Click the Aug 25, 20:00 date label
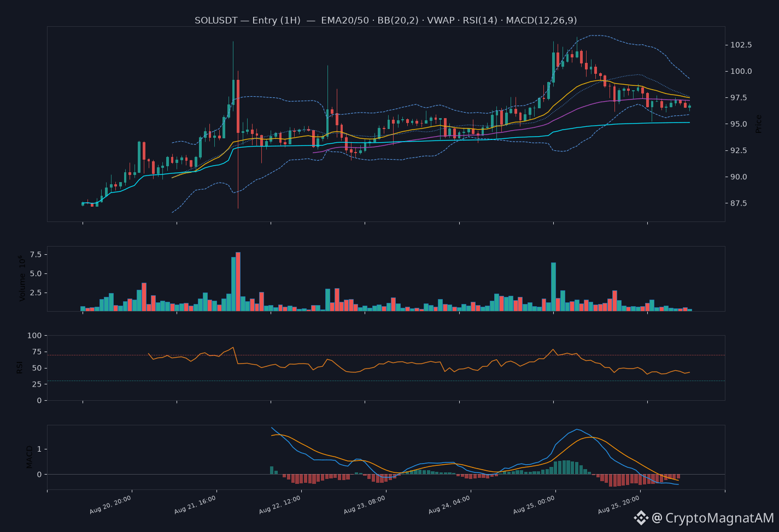Viewport: 779px width, 532px height. point(619,505)
